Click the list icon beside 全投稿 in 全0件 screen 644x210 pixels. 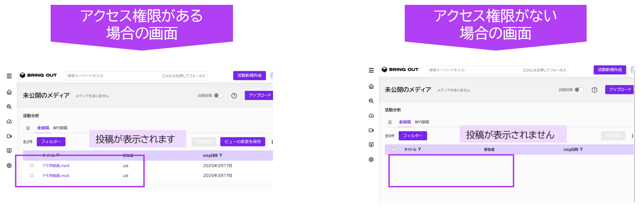[390, 122]
